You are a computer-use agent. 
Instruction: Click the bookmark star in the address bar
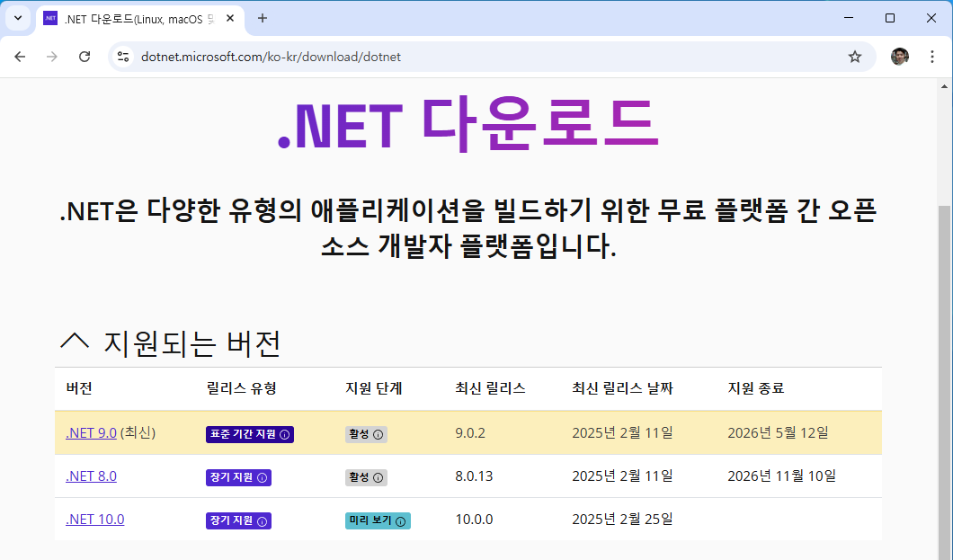pyautogui.click(x=855, y=56)
